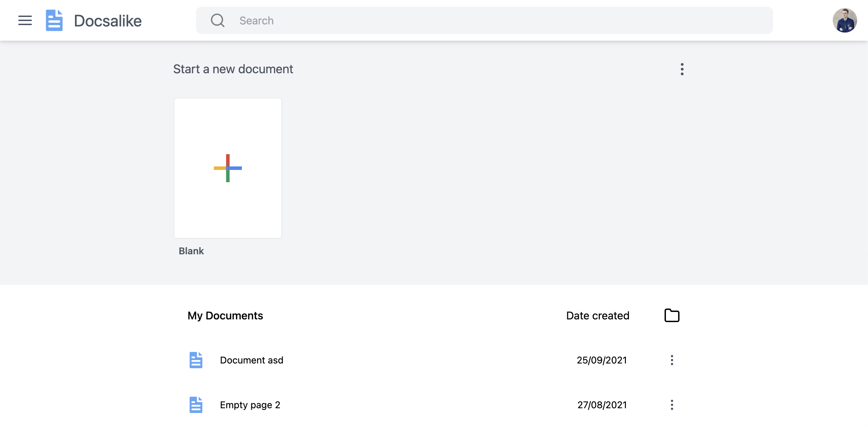Open the 'Document asd' title
This screenshot has width=868, height=434.
coord(252,360)
